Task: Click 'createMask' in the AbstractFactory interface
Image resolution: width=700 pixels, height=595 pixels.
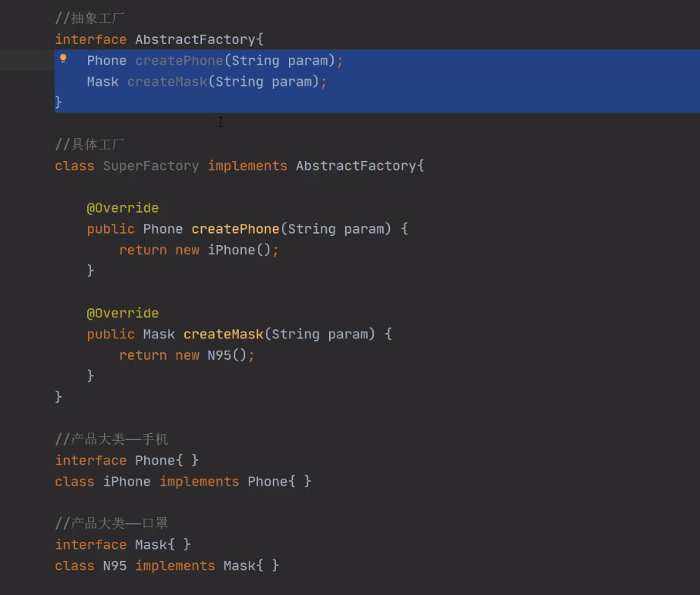Action: pos(167,82)
